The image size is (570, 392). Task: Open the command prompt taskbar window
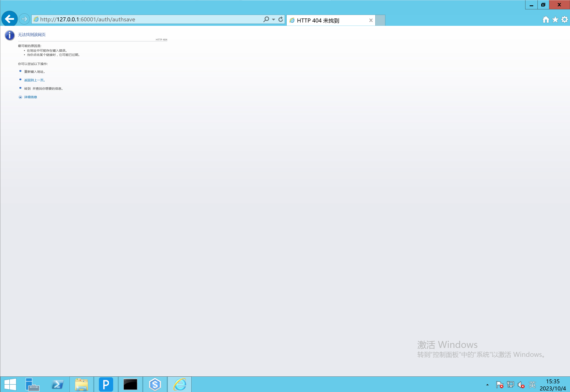(130, 384)
